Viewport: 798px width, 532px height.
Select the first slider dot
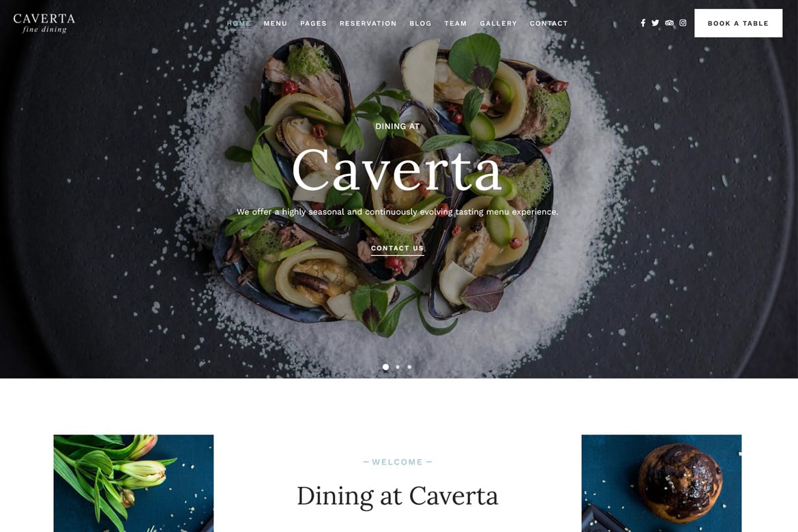[x=386, y=366]
